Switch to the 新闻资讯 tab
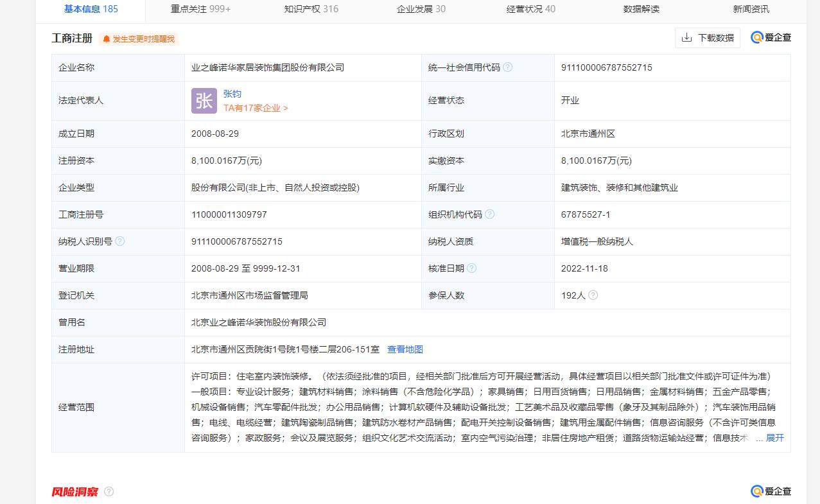The height and width of the screenshot is (504, 820). (x=751, y=10)
